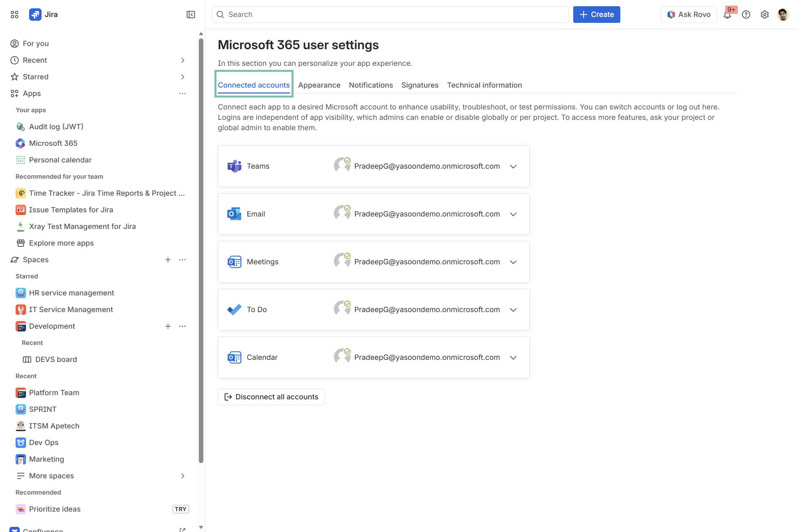Expand the Recent menu chevron
This screenshot has width=798, height=532.
[x=183, y=60]
